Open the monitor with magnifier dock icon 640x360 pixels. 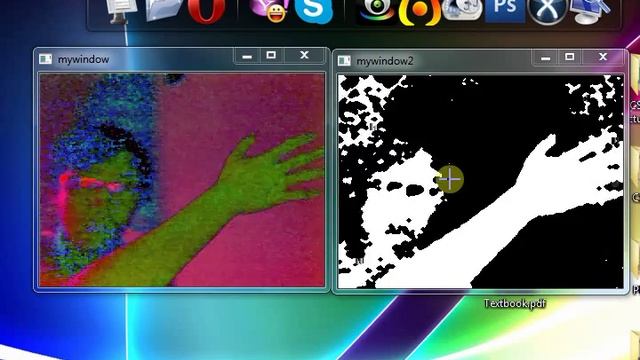590,11
